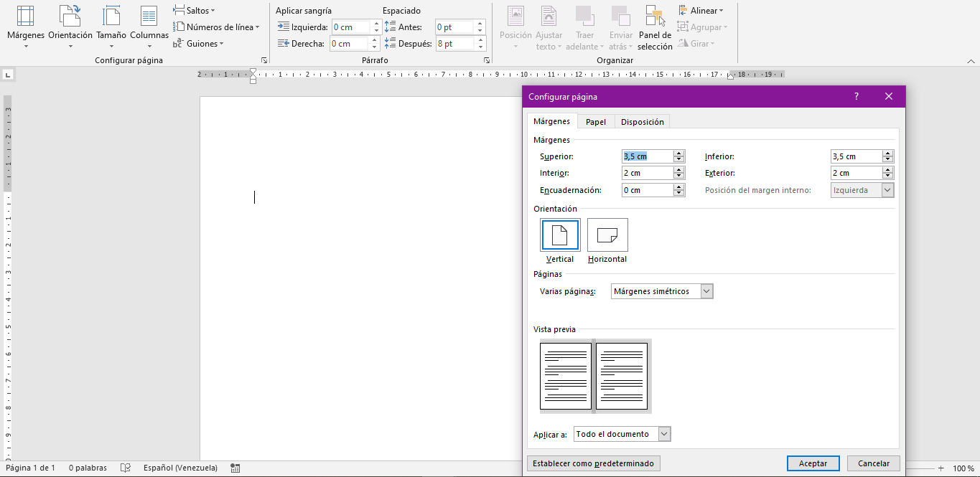Open the Aplicar a dropdown
This screenshot has width=980, height=477.
622,434
